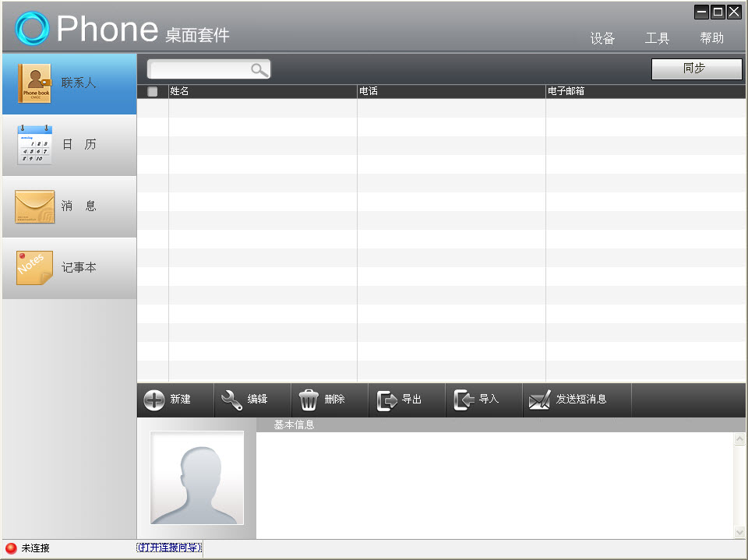Select the 联系人 contacts sidebar icon
748x560 pixels.
[x=33, y=82]
